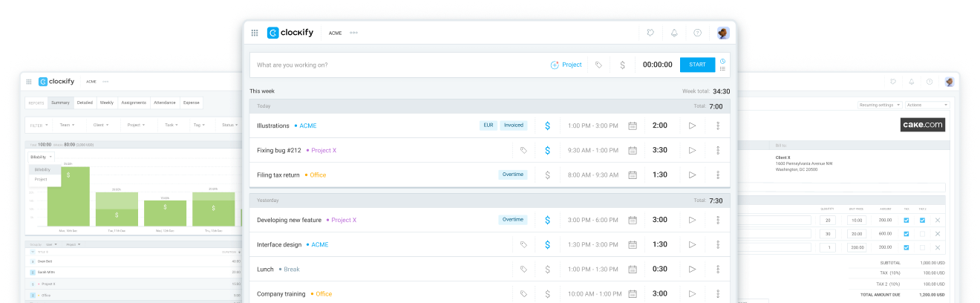Open calendar for Interface design entry
The height and width of the screenshot is (303, 980).
(633, 244)
